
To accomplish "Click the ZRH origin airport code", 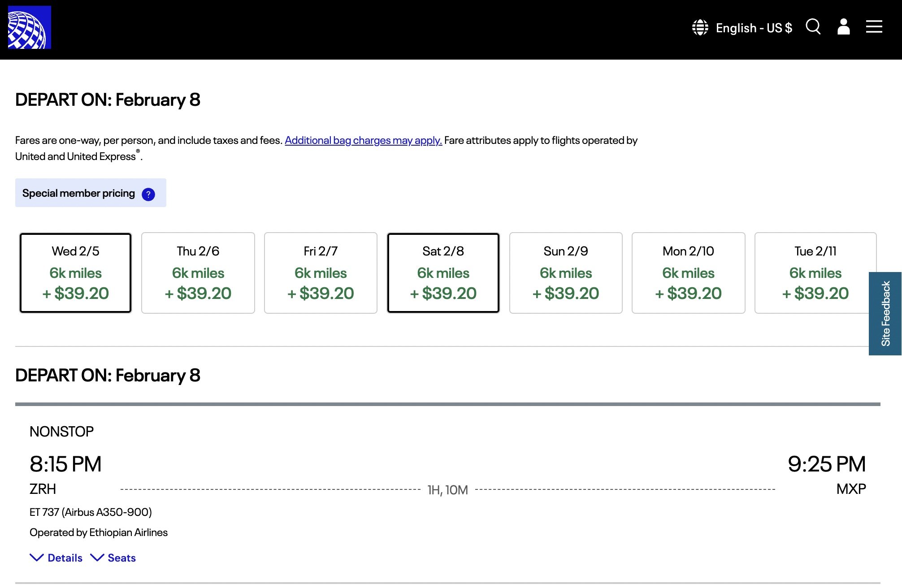I will [43, 489].
